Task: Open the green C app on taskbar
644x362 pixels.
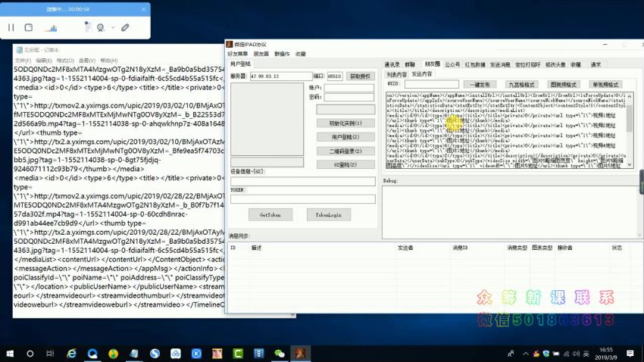Action: click(x=238, y=354)
